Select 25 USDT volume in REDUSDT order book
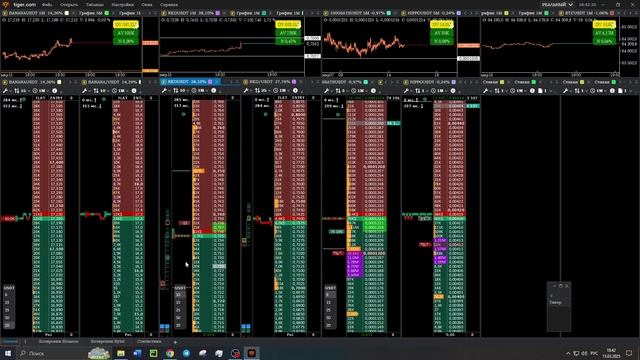640x360 pixels. (178, 310)
